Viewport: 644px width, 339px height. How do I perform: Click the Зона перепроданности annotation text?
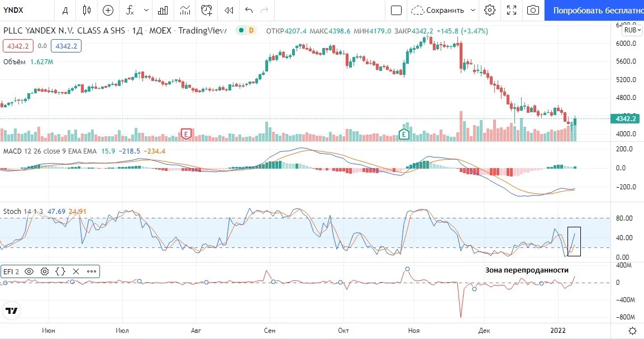pyautogui.click(x=527, y=270)
